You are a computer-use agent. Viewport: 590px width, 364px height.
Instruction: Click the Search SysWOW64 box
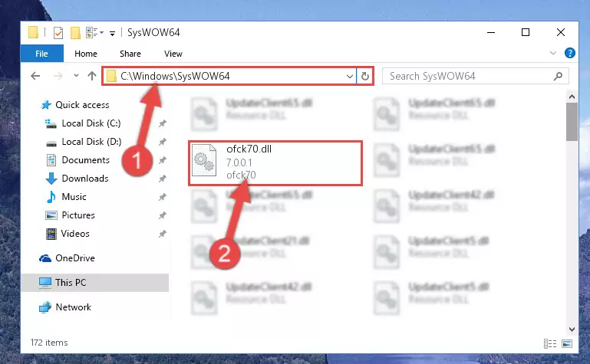475,77
